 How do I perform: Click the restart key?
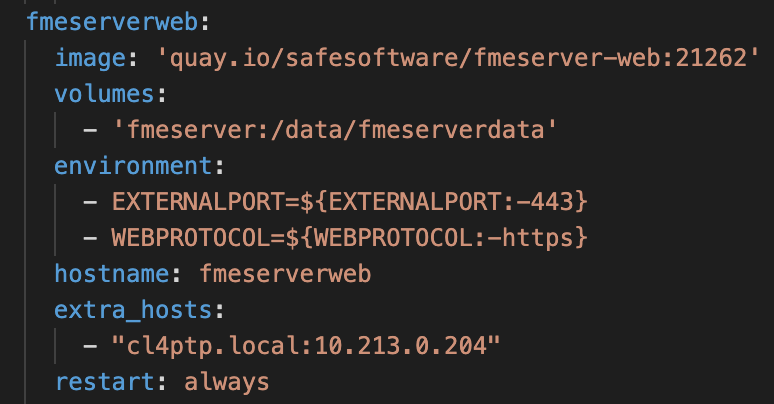(x=105, y=382)
